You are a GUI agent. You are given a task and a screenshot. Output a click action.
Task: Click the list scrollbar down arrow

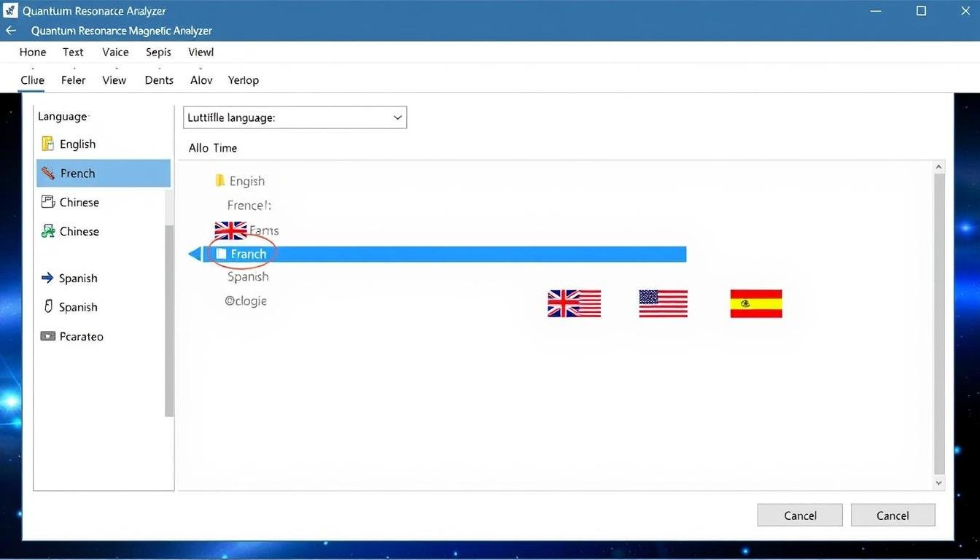938,483
